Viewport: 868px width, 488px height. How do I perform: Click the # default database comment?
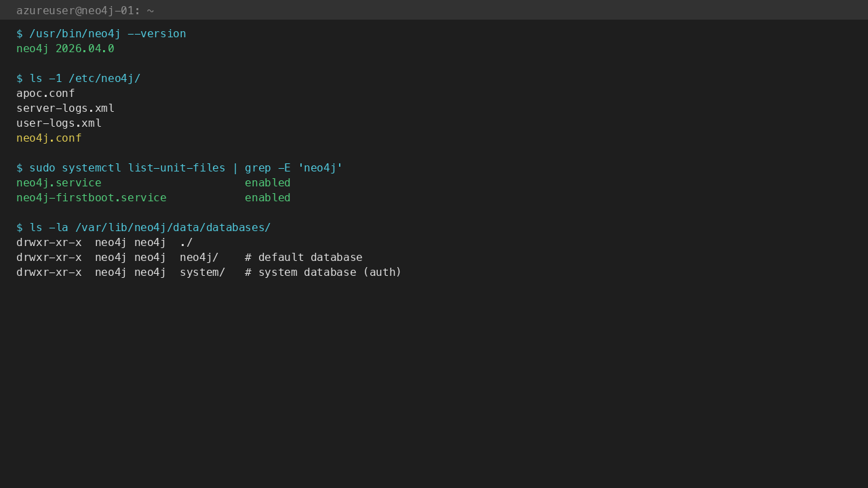point(304,258)
